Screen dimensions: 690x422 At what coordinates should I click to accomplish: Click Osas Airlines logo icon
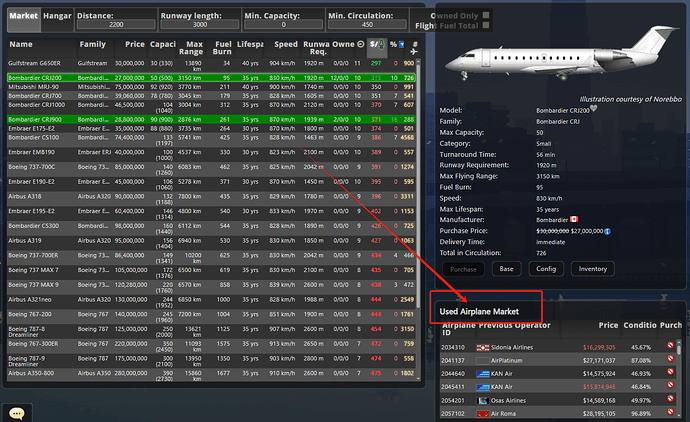483,401
